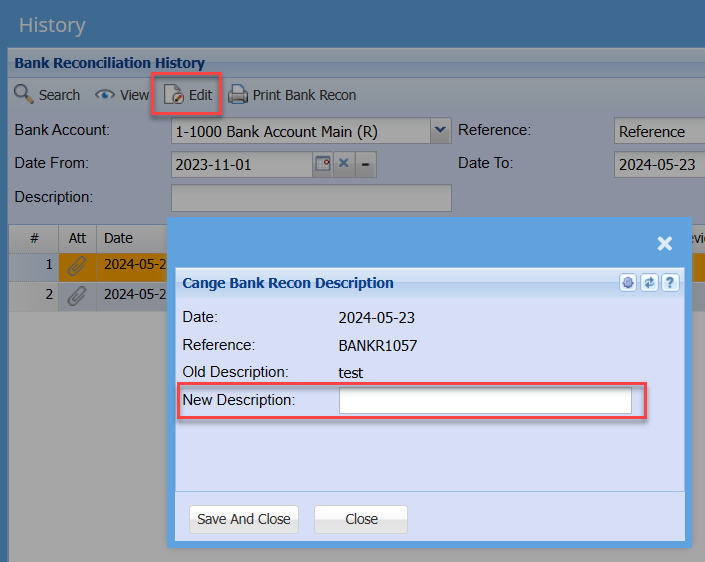
Task: Open the Reference combo box
Action: (659, 132)
